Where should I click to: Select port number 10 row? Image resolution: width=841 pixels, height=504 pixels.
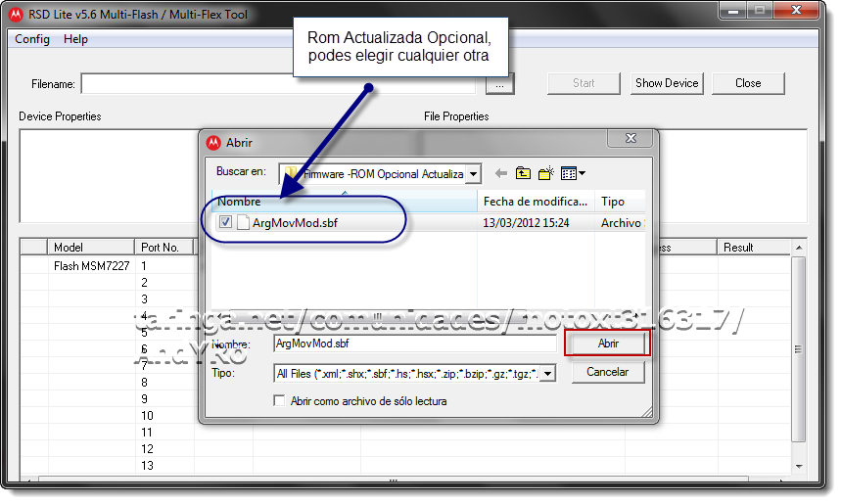click(147, 416)
